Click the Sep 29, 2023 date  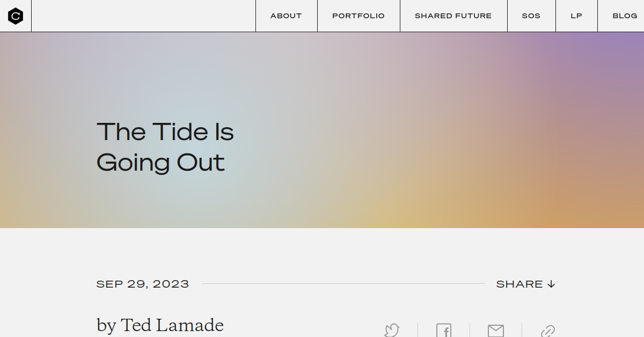click(x=143, y=284)
